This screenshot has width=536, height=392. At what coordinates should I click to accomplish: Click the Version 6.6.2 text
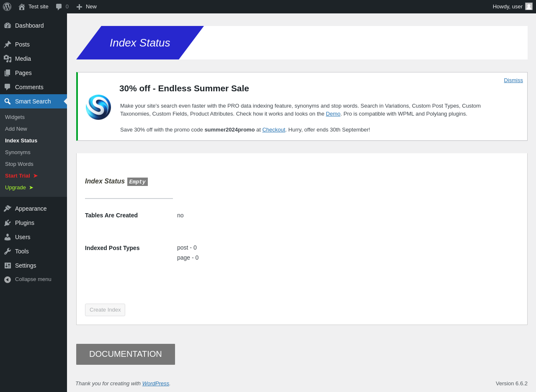[x=512, y=384]
